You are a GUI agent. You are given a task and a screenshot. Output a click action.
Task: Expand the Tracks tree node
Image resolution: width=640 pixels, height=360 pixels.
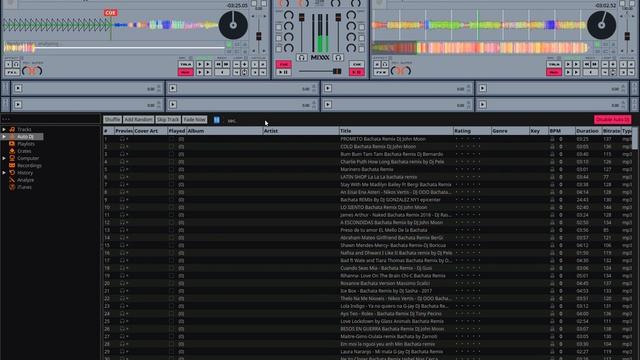4,129
